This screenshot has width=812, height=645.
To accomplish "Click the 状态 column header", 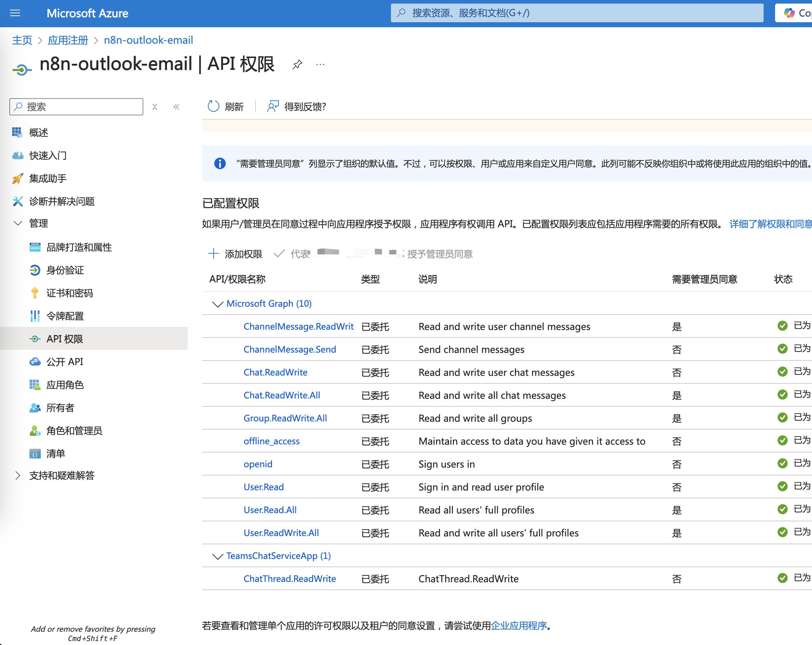I will [783, 279].
